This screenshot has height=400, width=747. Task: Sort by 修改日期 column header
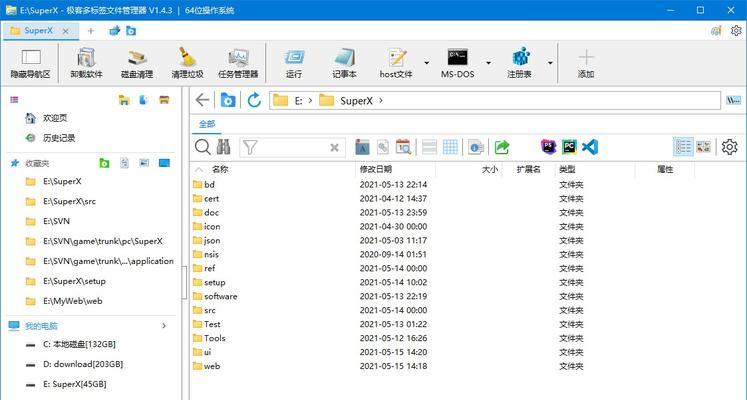[376, 169]
